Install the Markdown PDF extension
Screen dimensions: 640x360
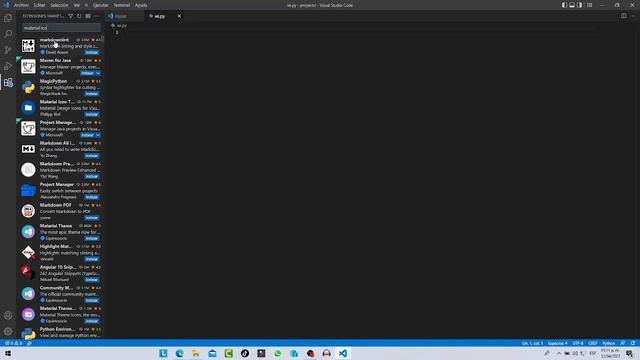92,218
